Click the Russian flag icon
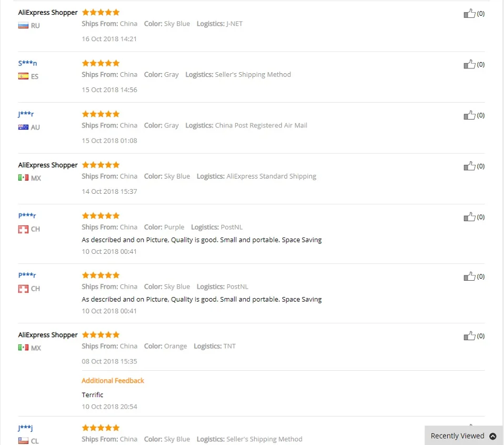 (23, 25)
